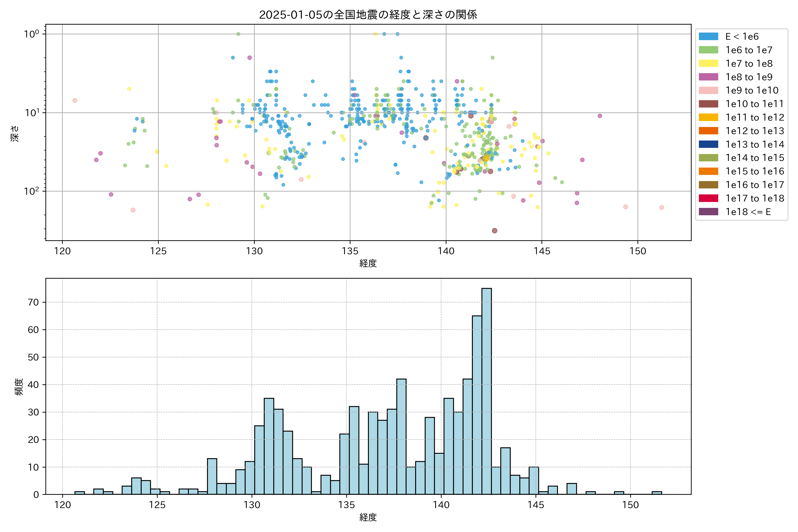Image resolution: width=798 pixels, height=532 pixels.
Task: Click the 頻度 y-axis label of histogram
Action: pos(19,387)
